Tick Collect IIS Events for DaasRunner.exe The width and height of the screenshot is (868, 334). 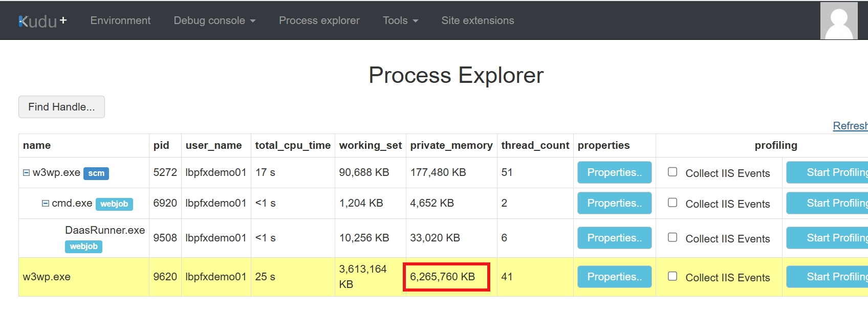tap(672, 237)
